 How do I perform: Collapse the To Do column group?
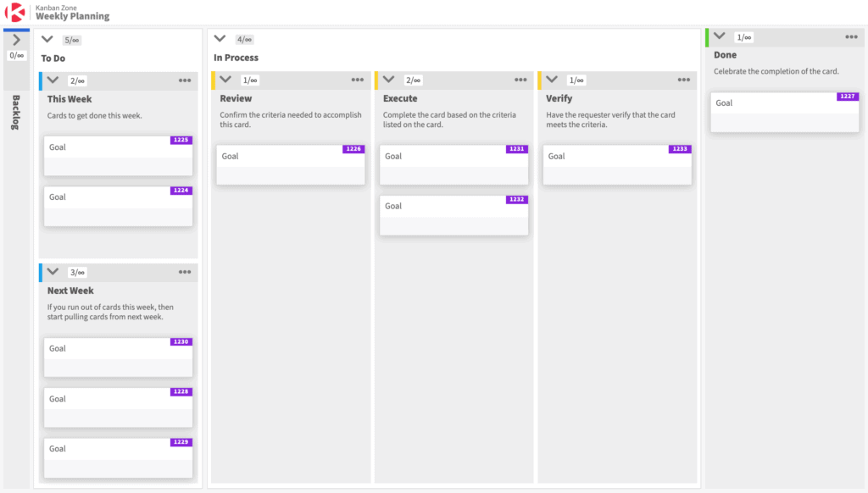(x=47, y=39)
